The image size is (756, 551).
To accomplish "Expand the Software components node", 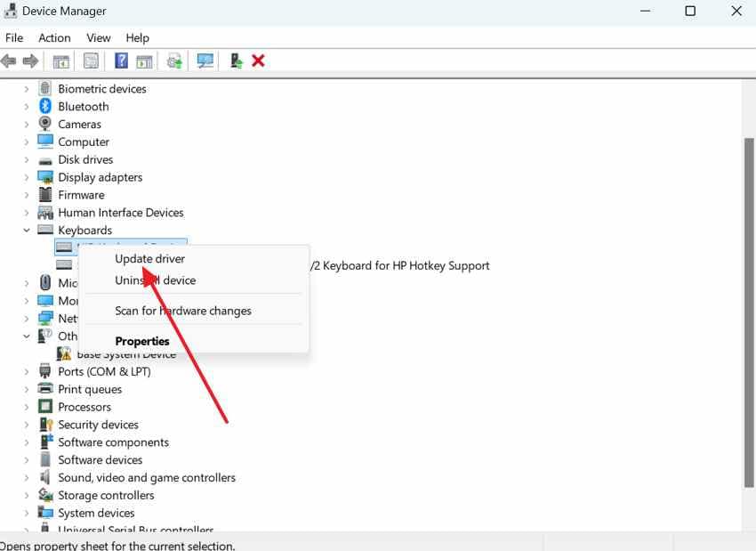I will click(x=27, y=442).
